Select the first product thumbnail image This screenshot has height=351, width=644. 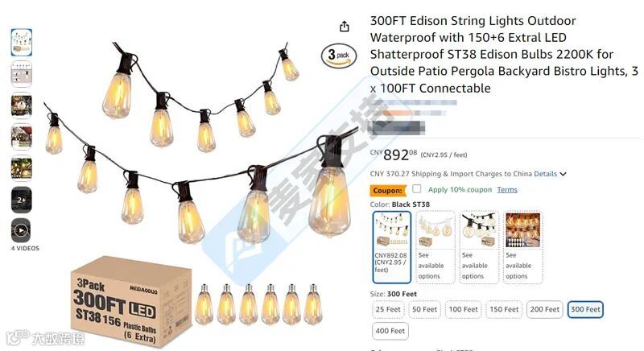22,43
